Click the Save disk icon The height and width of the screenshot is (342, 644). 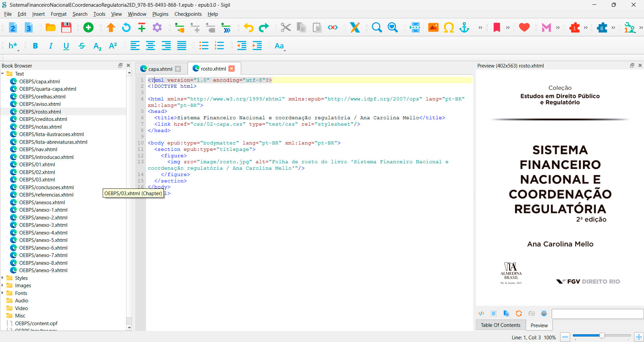(x=66, y=28)
